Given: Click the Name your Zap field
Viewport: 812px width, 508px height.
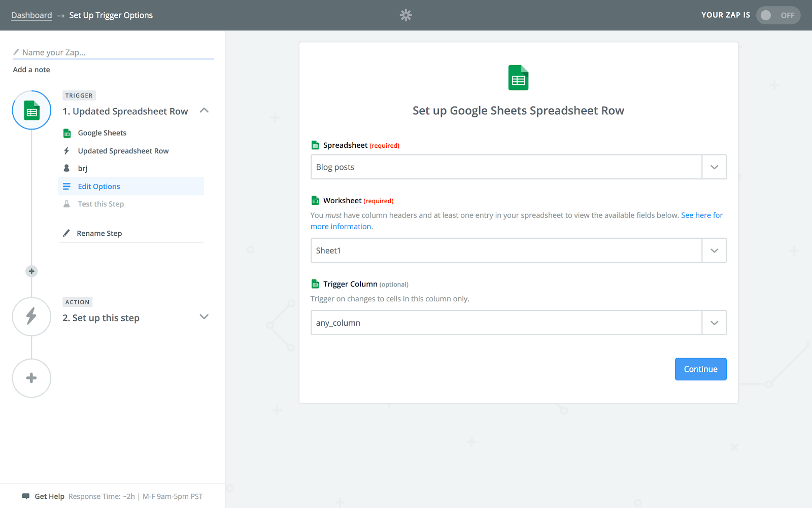Looking at the screenshot, I should (113, 52).
